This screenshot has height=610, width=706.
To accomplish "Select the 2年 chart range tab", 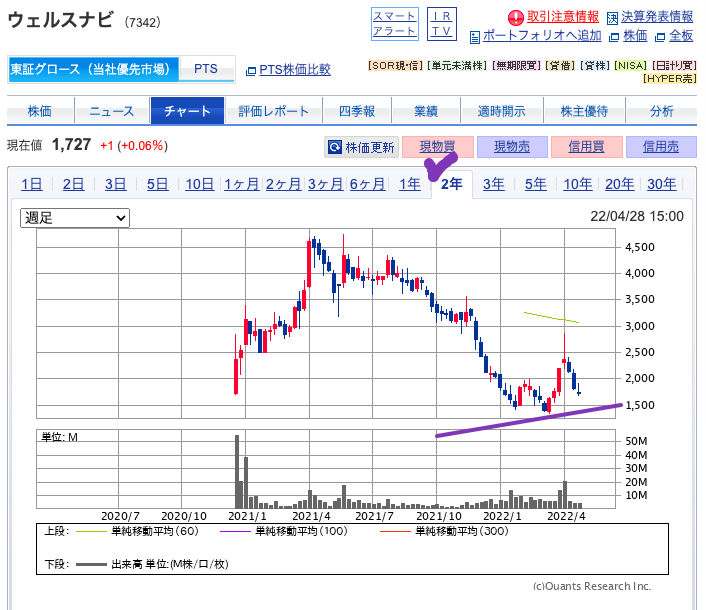I will (x=452, y=184).
